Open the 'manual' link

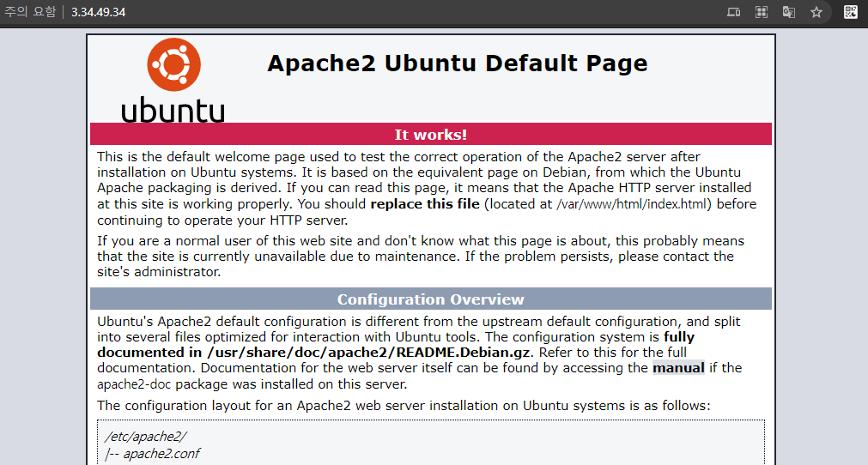point(678,368)
